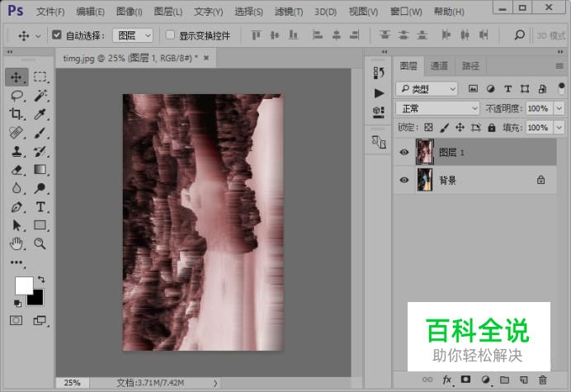This screenshot has width=571, height=392.
Task: Click the white foreground color swatch
Action: [x=24, y=286]
